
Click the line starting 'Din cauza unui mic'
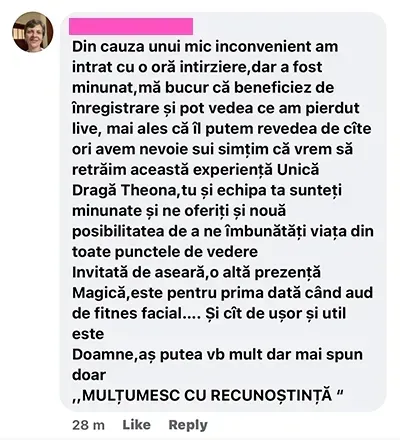pos(205,47)
